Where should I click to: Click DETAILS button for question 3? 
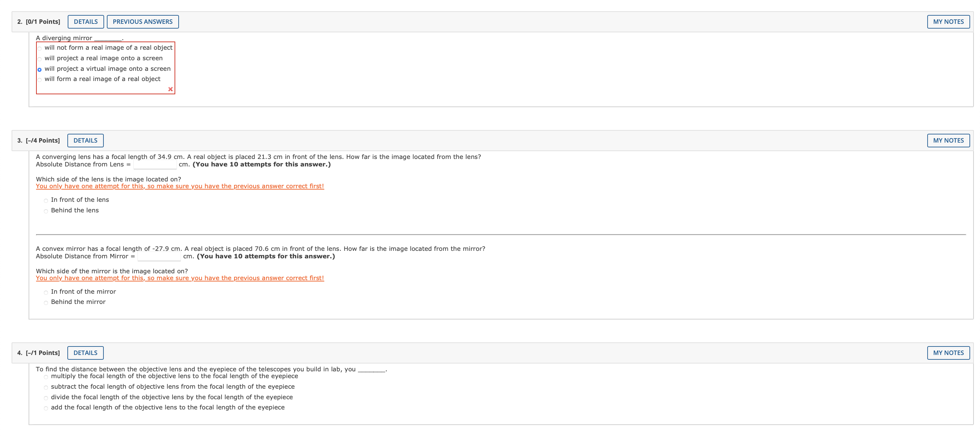pyautogui.click(x=85, y=141)
